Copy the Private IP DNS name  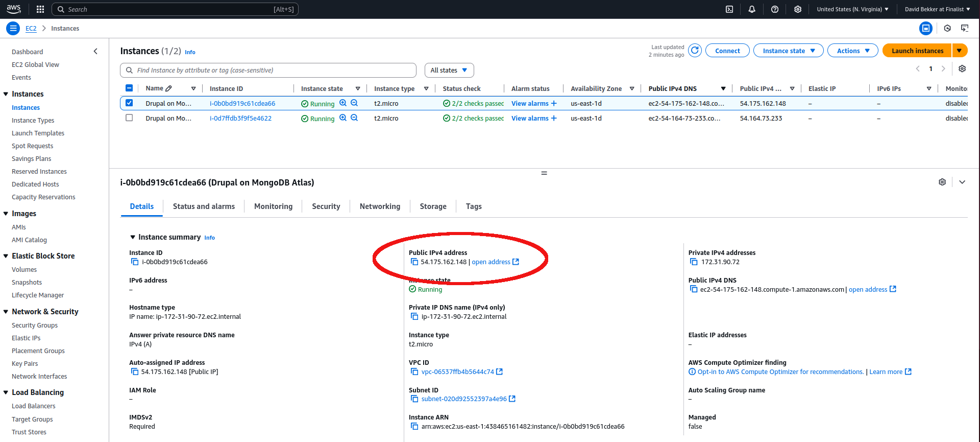point(414,316)
